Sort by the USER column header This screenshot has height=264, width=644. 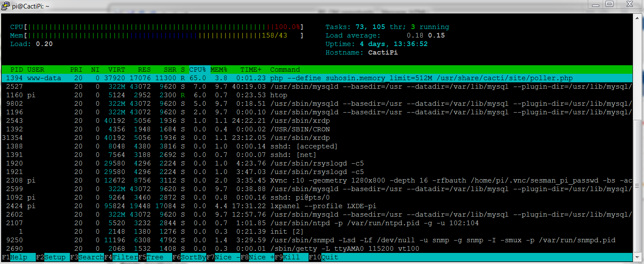[x=36, y=70]
